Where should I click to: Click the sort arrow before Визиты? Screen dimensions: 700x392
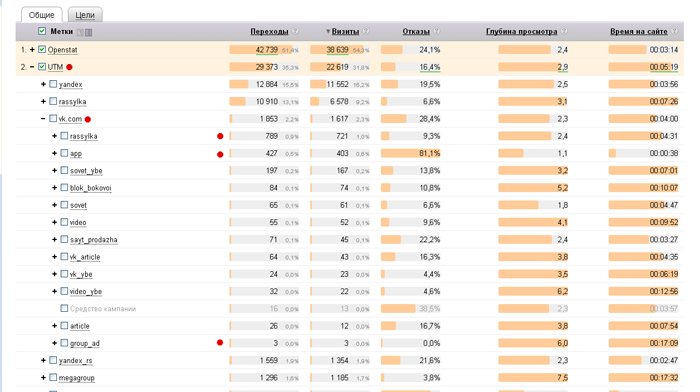coord(328,32)
